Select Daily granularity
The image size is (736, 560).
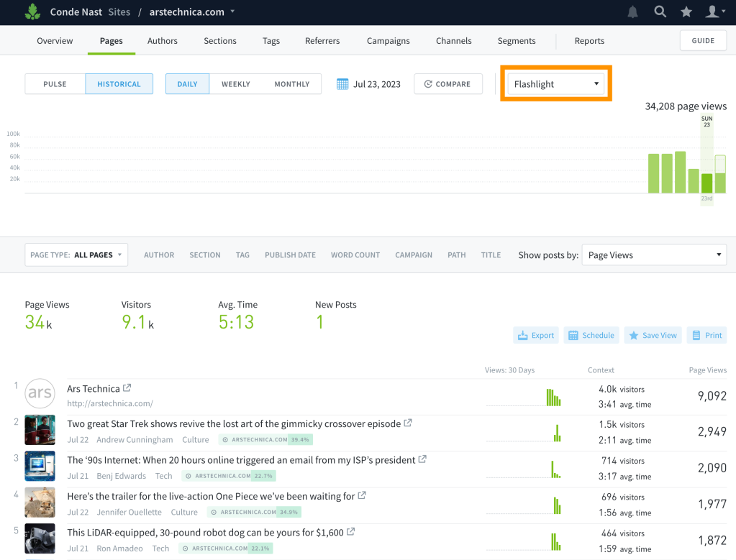187,84
